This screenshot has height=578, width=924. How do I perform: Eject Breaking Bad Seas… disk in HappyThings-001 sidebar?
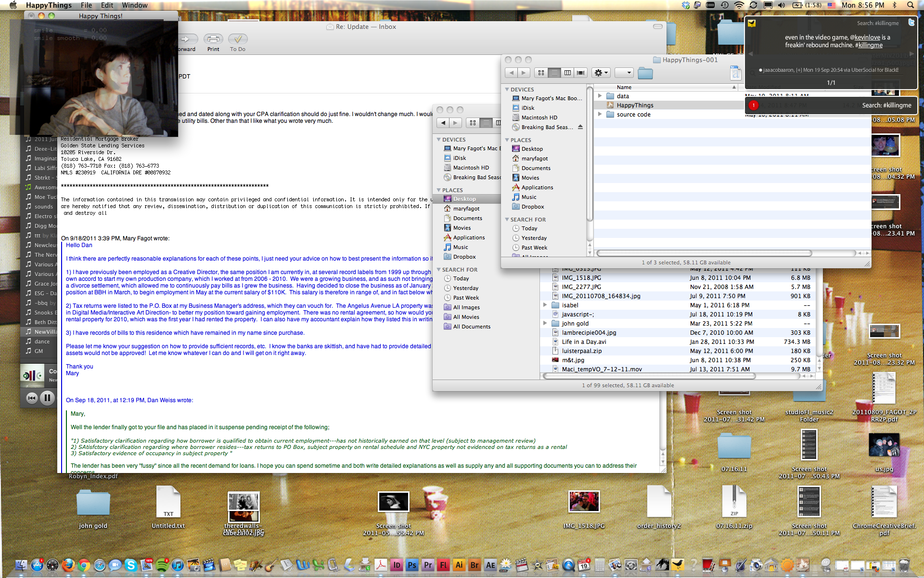(x=580, y=127)
